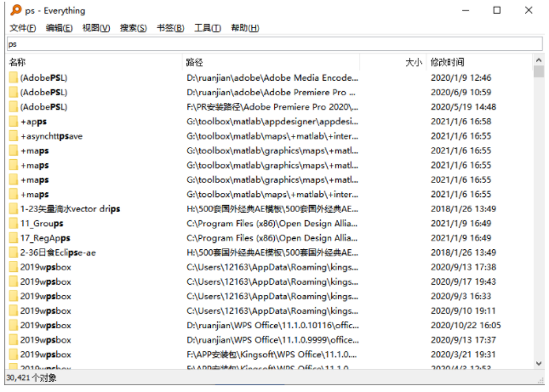
Task: Click path D:\ruanjian\adobe\Adobe Media Encode...
Action: 272,77
